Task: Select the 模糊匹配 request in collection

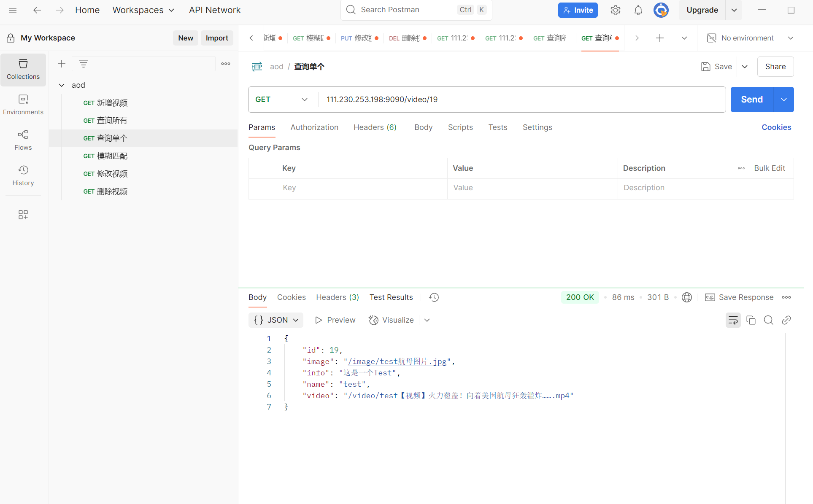Action: (x=112, y=156)
